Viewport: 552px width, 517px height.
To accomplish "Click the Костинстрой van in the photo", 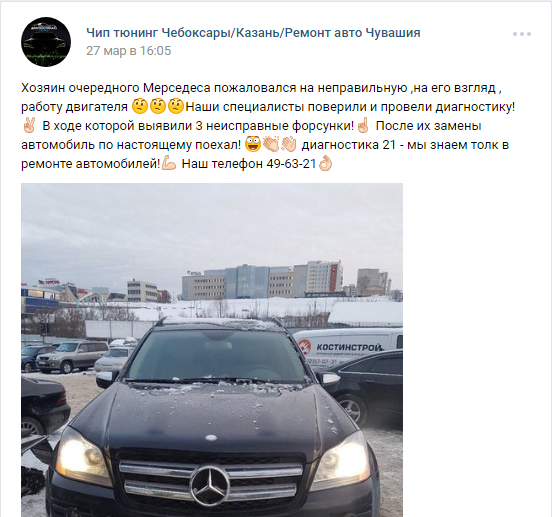I will click(349, 348).
